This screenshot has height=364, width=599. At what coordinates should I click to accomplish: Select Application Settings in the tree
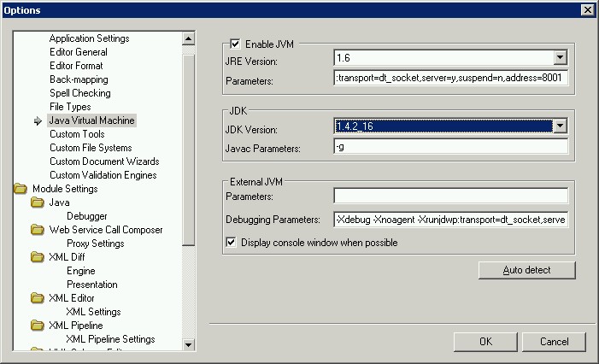(89, 38)
